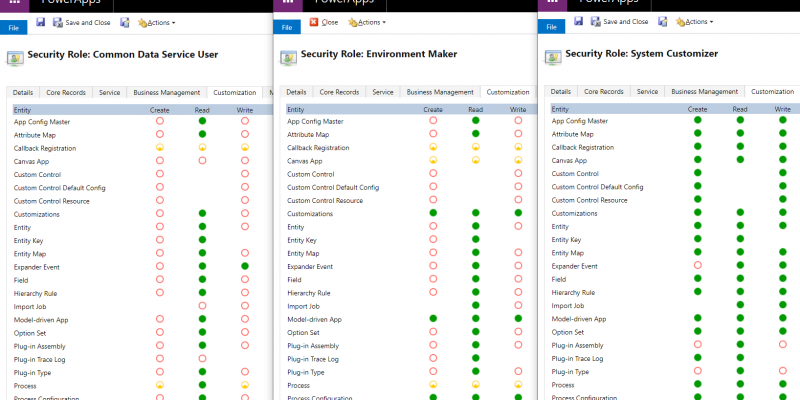
Task: Click the security role icon beside Environment Maker title
Action: (x=289, y=58)
